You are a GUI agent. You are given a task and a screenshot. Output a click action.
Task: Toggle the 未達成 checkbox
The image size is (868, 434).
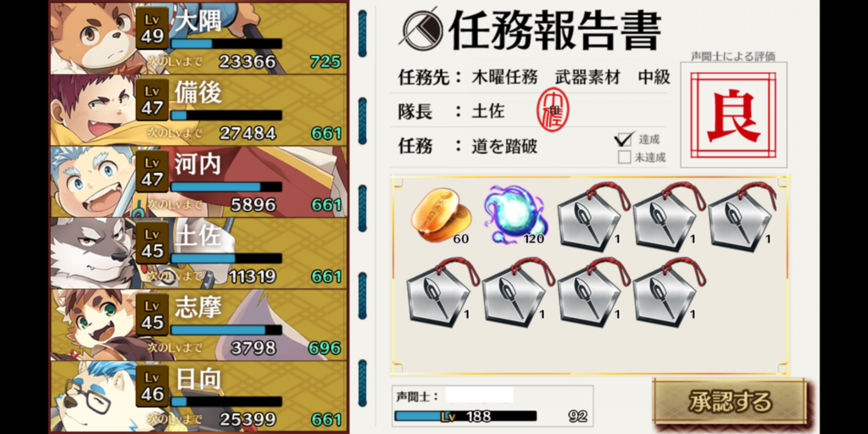[x=625, y=157]
